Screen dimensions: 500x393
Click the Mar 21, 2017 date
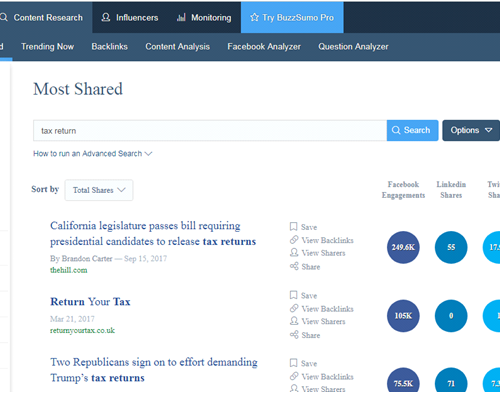(x=72, y=319)
